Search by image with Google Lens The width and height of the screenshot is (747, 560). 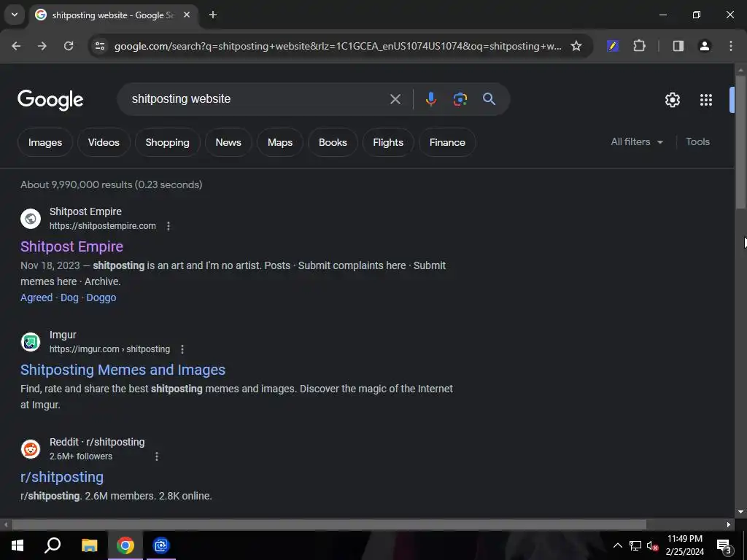click(x=460, y=99)
